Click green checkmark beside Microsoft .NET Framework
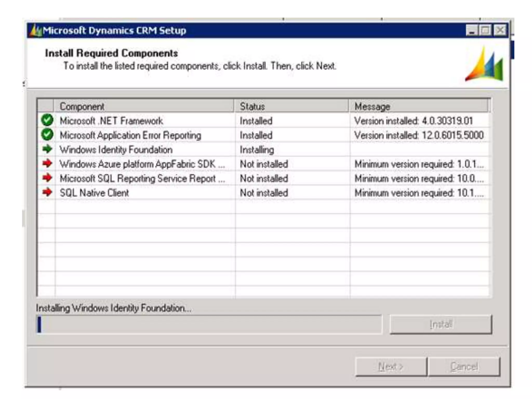The width and height of the screenshot is (532, 399). point(47,120)
